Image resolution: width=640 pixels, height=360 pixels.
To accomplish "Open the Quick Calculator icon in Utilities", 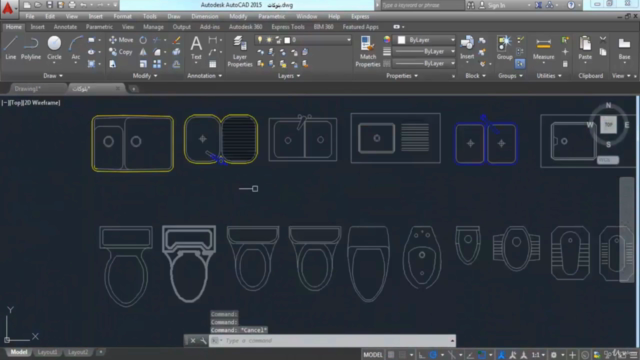I will pos(565,64).
